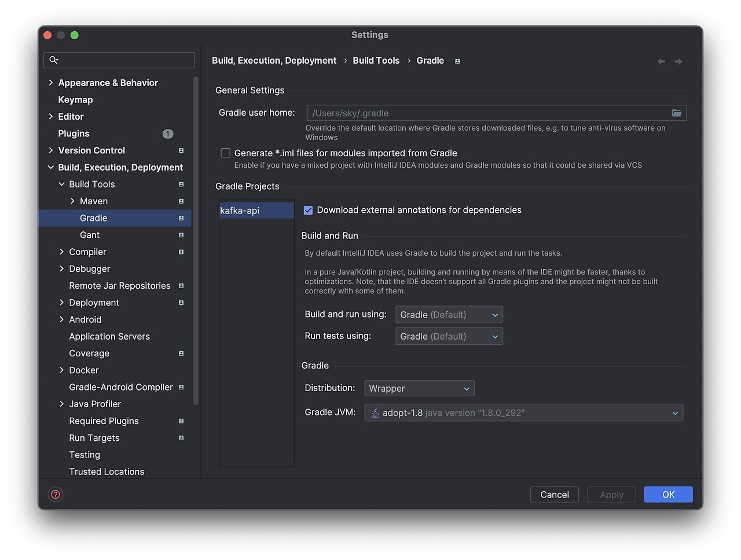Open the Run tests using dropdown

pos(449,336)
